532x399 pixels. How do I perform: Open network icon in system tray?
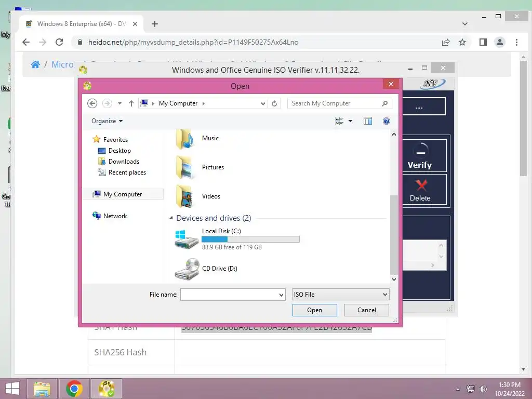tap(471, 389)
